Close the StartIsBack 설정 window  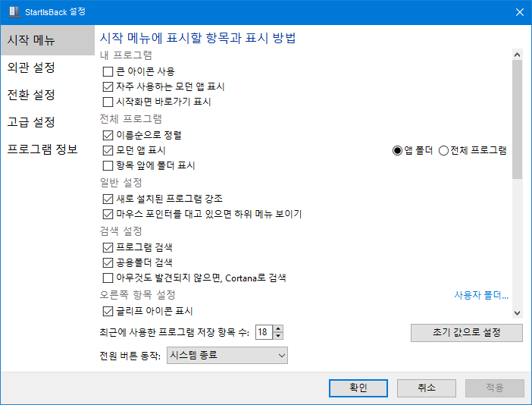point(519,12)
